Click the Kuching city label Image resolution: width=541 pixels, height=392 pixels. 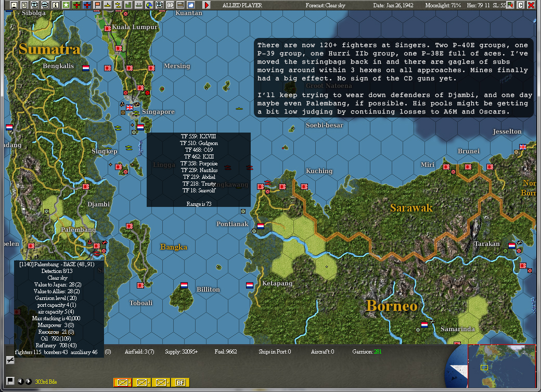(x=319, y=171)
